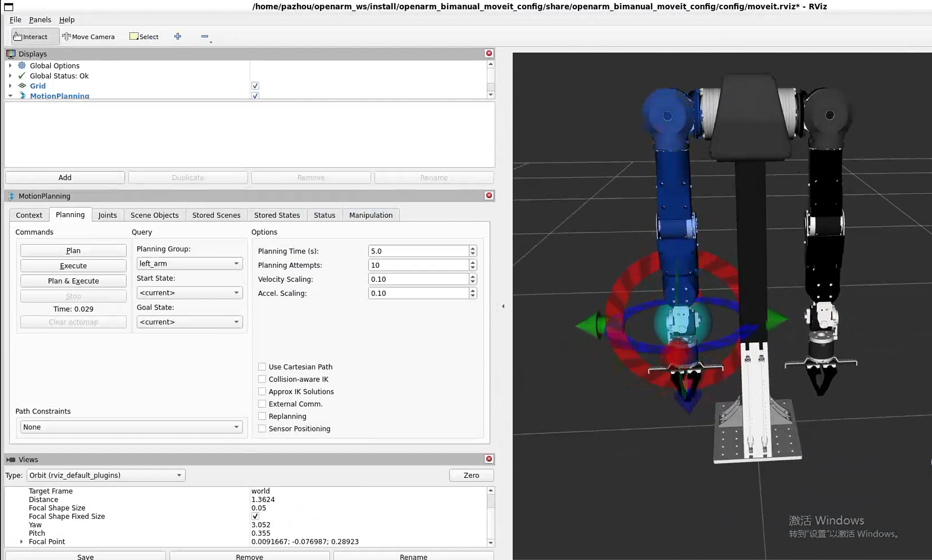Click the minus toolbar icon

(x=205, y=37)
